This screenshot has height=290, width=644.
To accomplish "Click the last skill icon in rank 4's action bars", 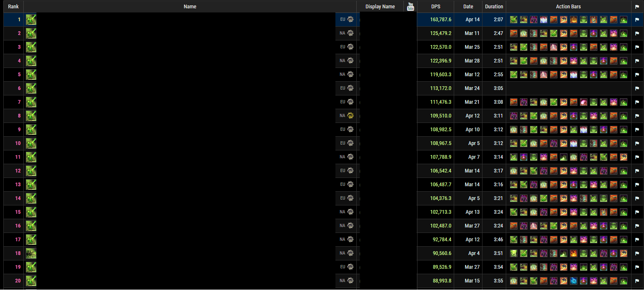I will click(x=624, y=60).
